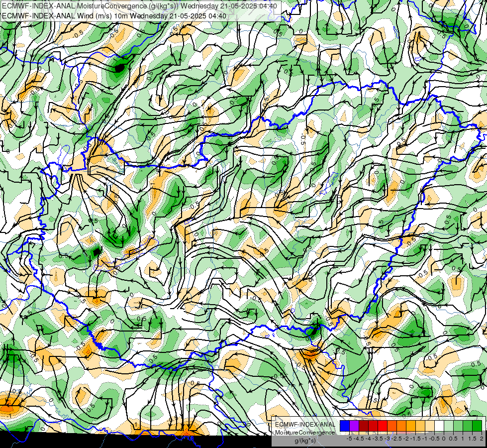Click the '2' tick label at legend end

tap(482, 439)
